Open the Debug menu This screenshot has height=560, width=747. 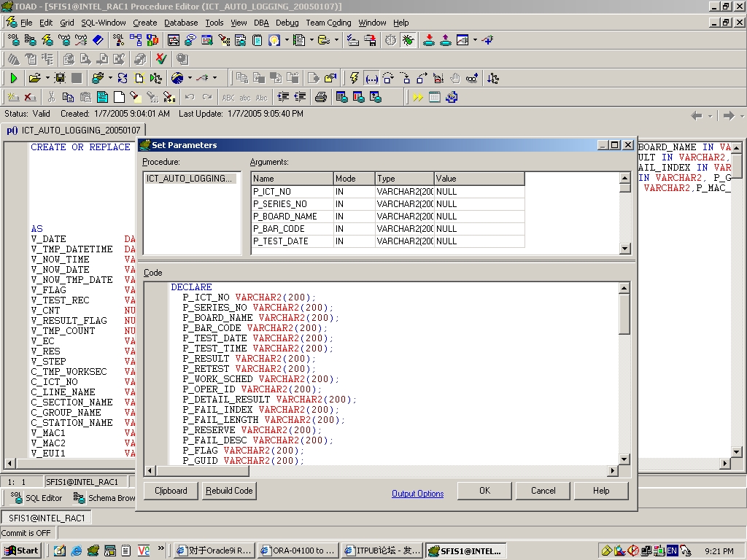[x=287, y=23]
